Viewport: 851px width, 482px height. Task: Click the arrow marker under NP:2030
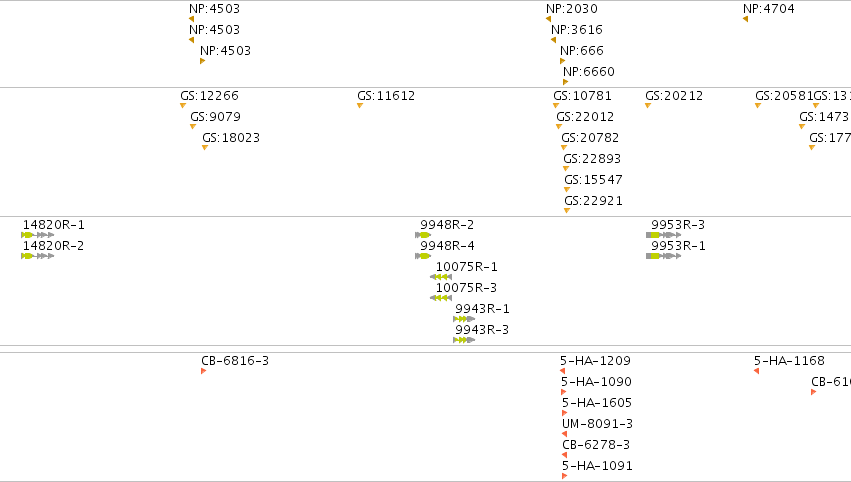click(x=549, y=19)
